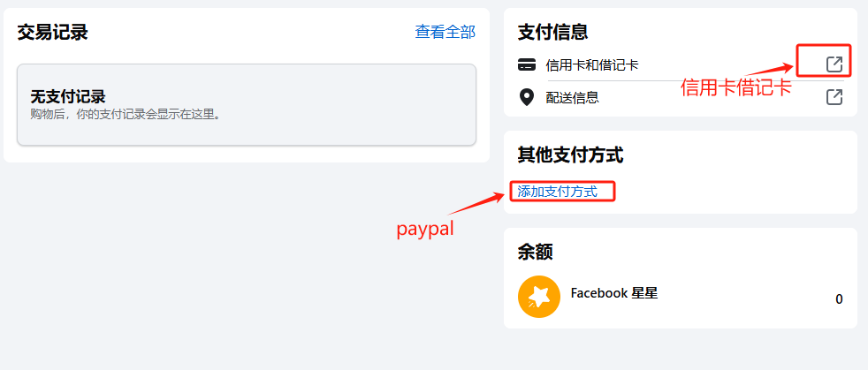
Task: Click the location pin icon beside 配送信息
Action: [526, 97]
